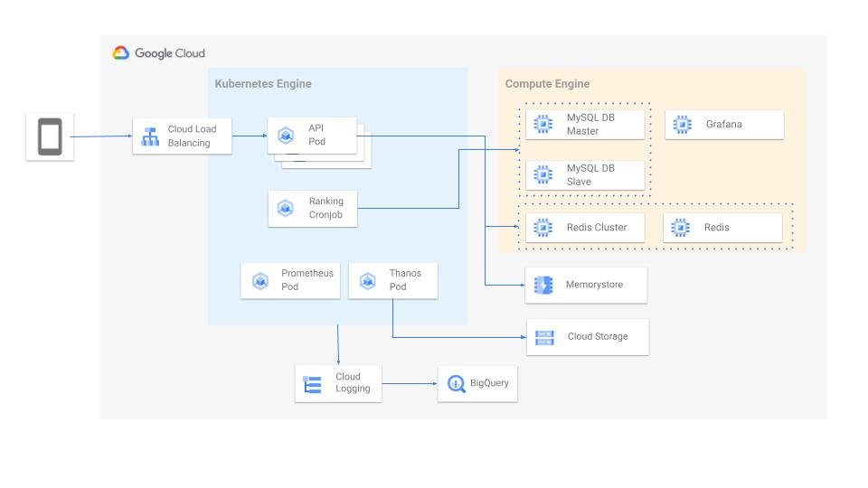The width and height of the screenshot is (868, 488).
Task: Select the "Cloud Logging" label
Action: pos(353,382)
